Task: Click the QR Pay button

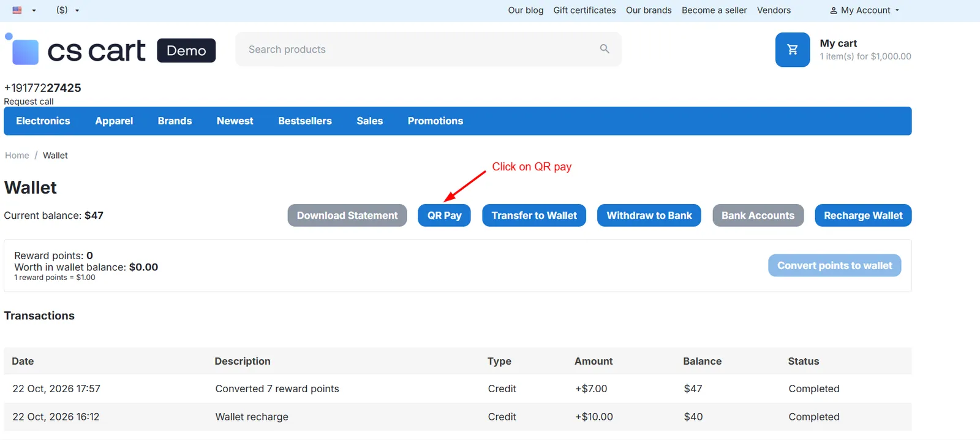Action: click(444, 215)
